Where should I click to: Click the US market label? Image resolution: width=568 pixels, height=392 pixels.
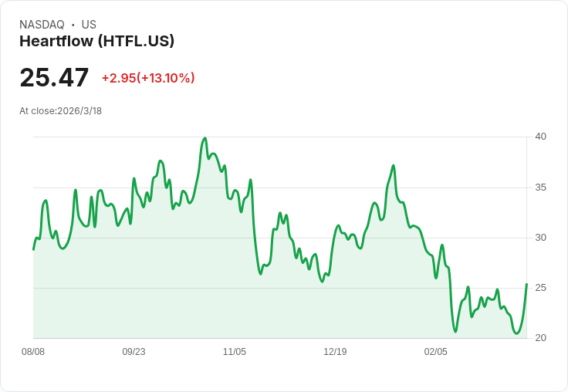tap(89, 25)
